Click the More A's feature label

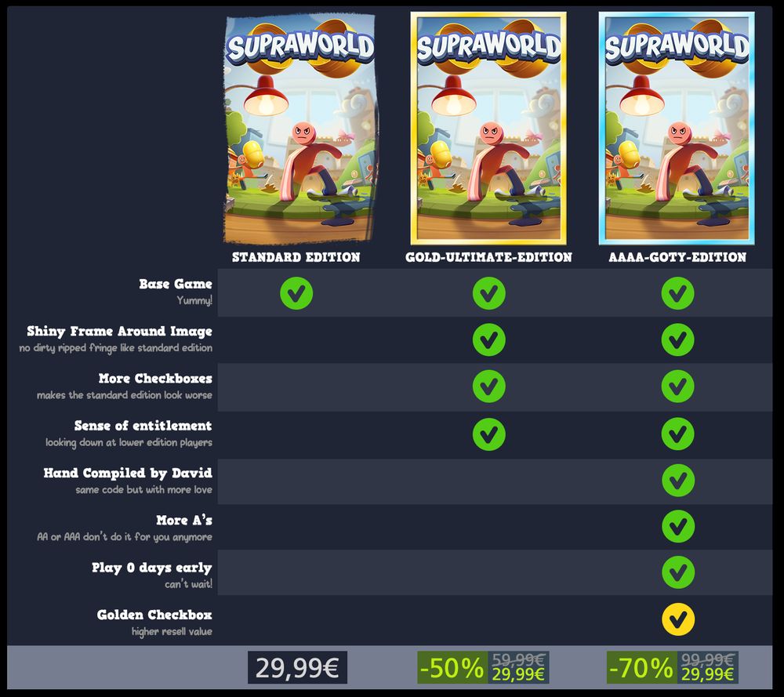(x=184, y=520)
